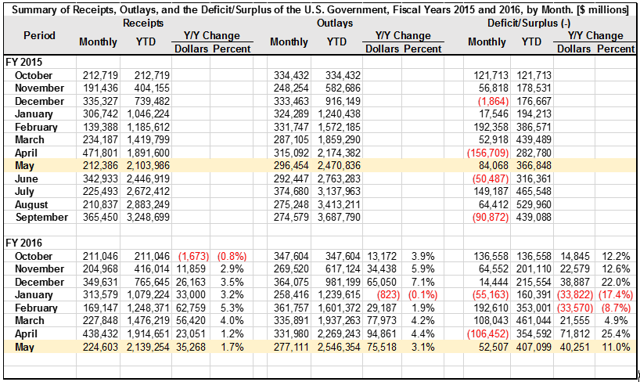This screenshot has height=382, width=640.
Task: Select the FY 2016 section label
Action: (x=24, y=243)
